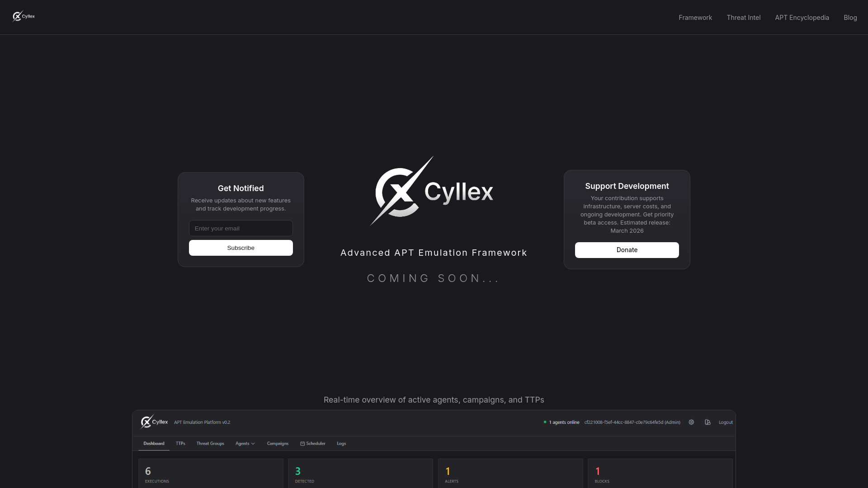Click the Cyllex logo in the dashboard preview
Screen dimensions: 868x488
click(x=154, y=421)
